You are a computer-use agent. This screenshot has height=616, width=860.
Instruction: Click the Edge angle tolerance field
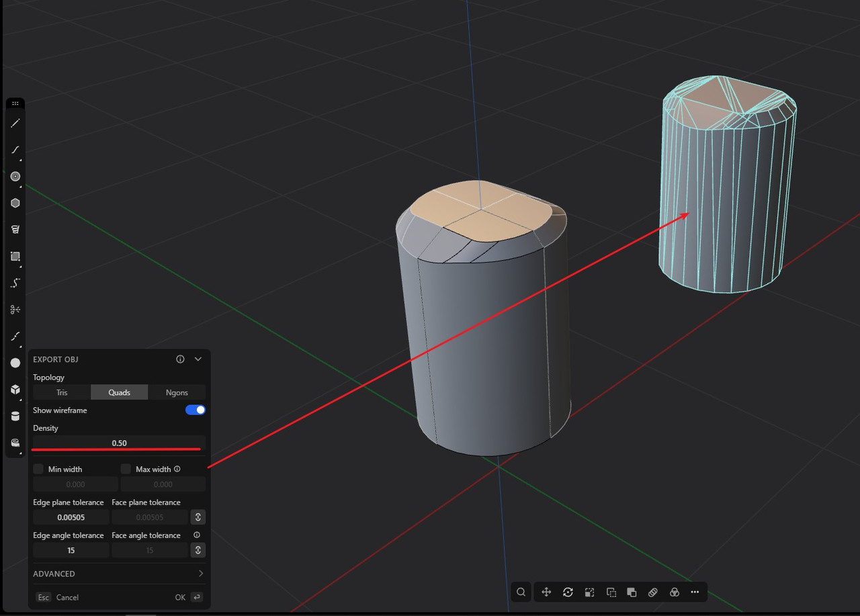(71, 550)
